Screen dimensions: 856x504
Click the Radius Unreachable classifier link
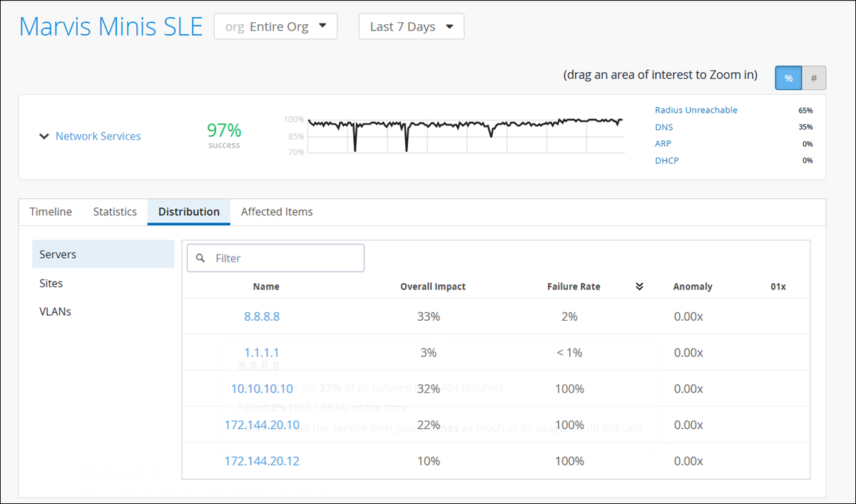click(x=695, y=110)
